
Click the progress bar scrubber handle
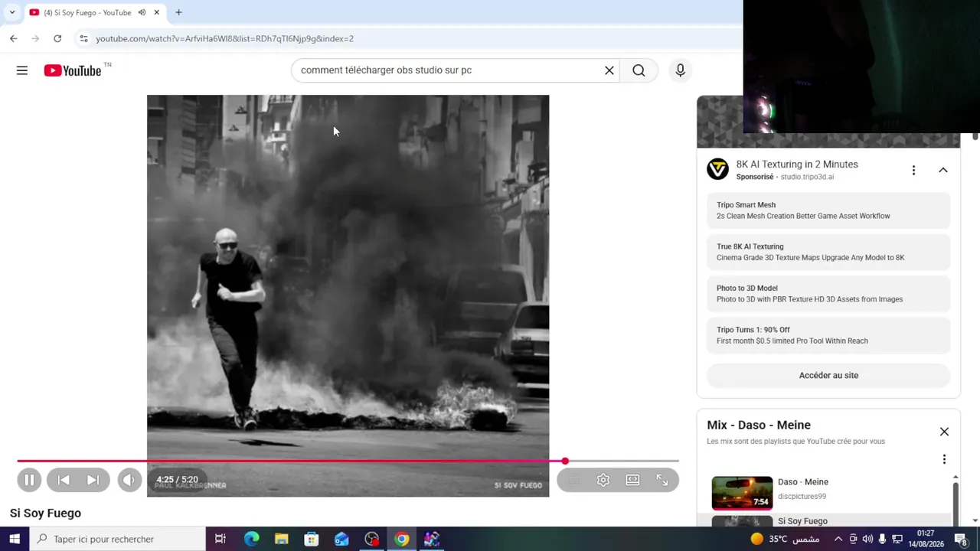[x=565, y=461]
